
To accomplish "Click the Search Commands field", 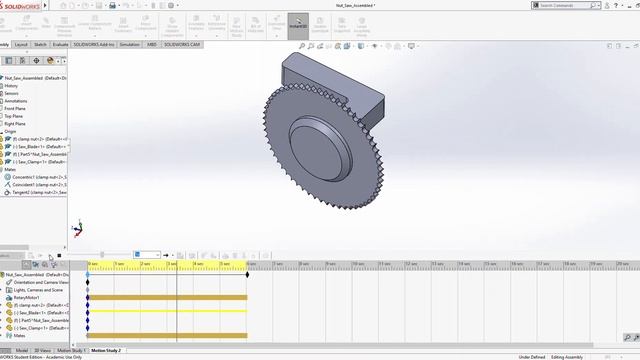I will pos(566,5).
